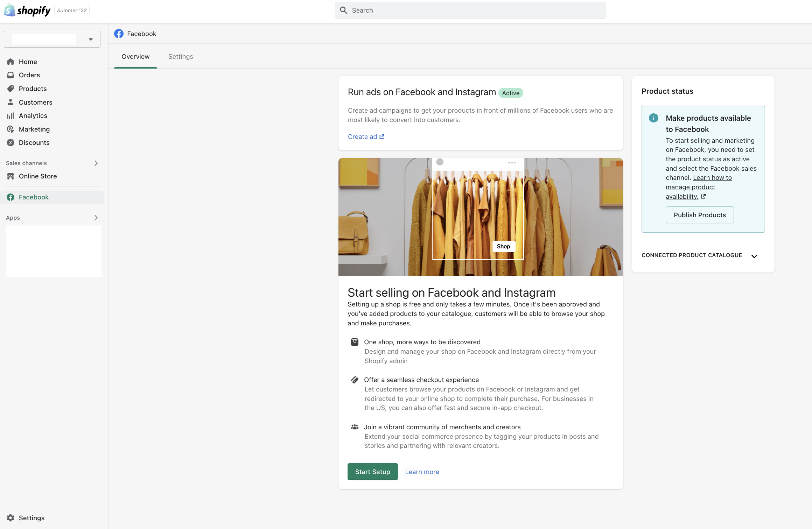Click the 'Apps' section label
812x529 pixels.
click(13, 218)
